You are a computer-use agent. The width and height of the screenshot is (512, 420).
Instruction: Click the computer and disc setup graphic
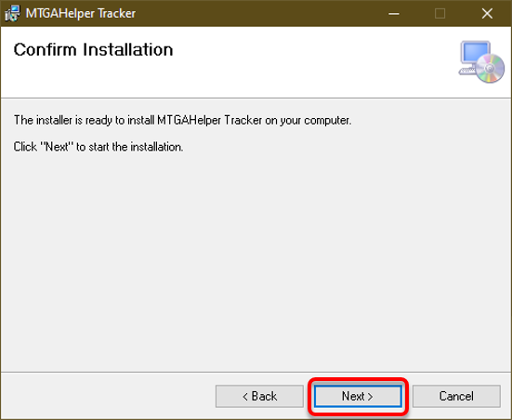481,61
